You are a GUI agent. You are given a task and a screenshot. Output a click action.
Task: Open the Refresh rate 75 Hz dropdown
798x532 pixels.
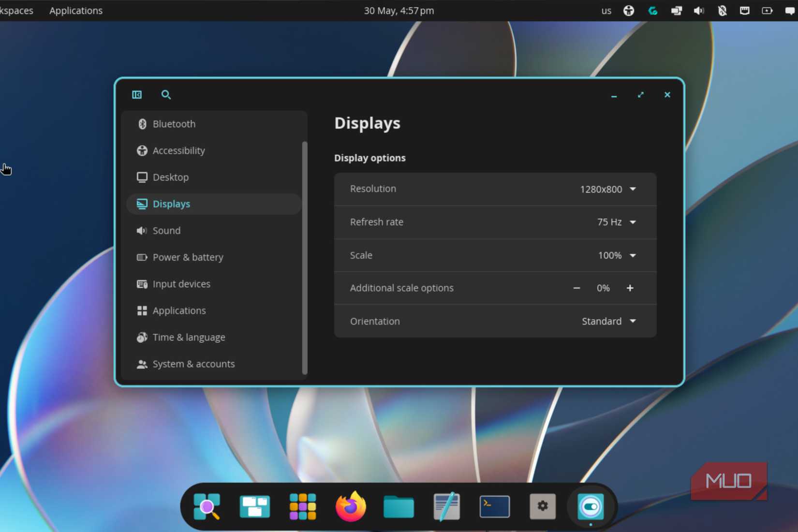(x=617, y=222)
